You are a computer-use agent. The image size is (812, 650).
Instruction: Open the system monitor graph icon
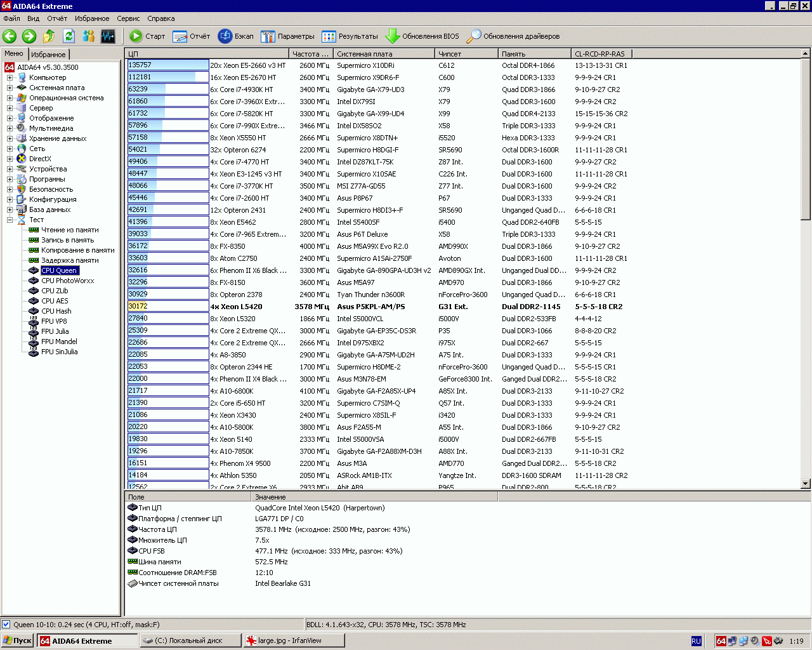[x=108, y=36]
